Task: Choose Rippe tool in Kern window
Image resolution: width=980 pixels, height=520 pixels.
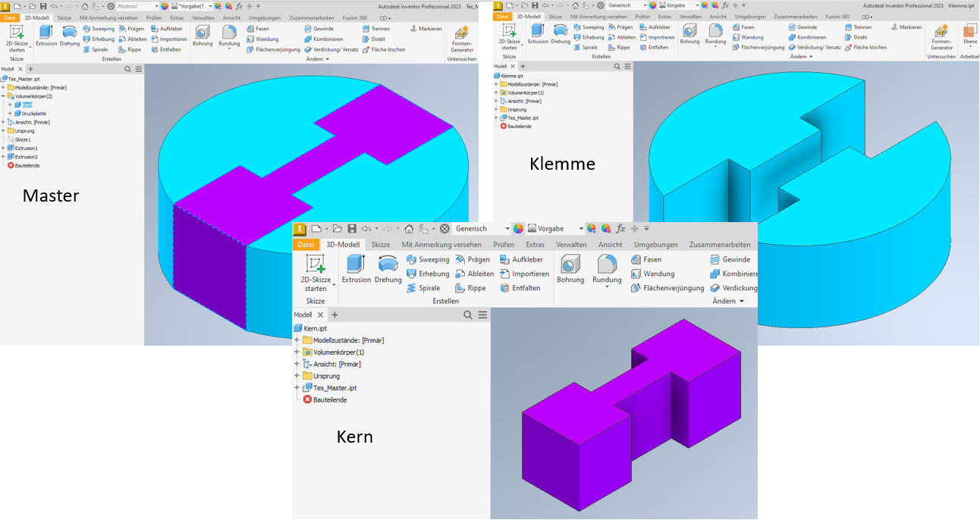Action: pyautogui.click(x=470, y=288)
